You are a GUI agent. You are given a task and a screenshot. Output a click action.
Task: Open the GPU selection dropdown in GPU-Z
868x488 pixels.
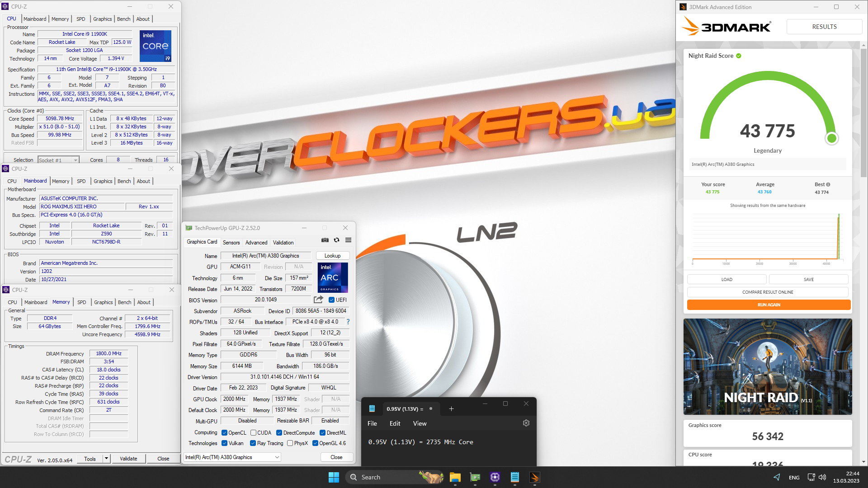232,457
